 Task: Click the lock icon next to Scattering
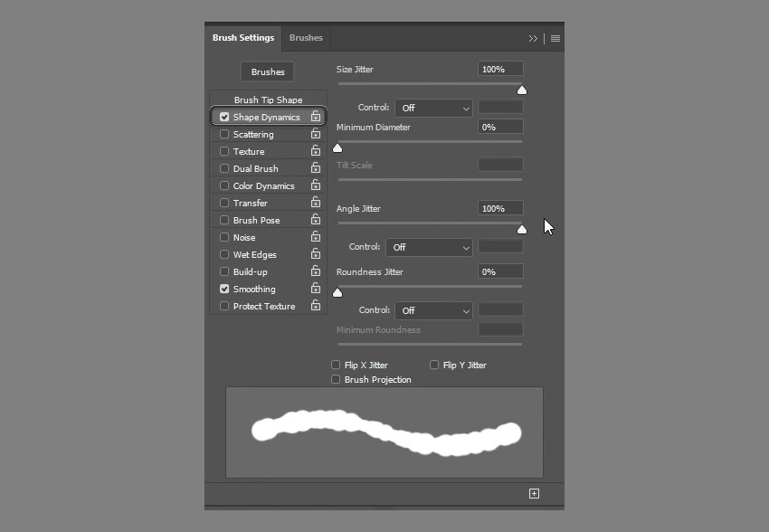[317, 134]
